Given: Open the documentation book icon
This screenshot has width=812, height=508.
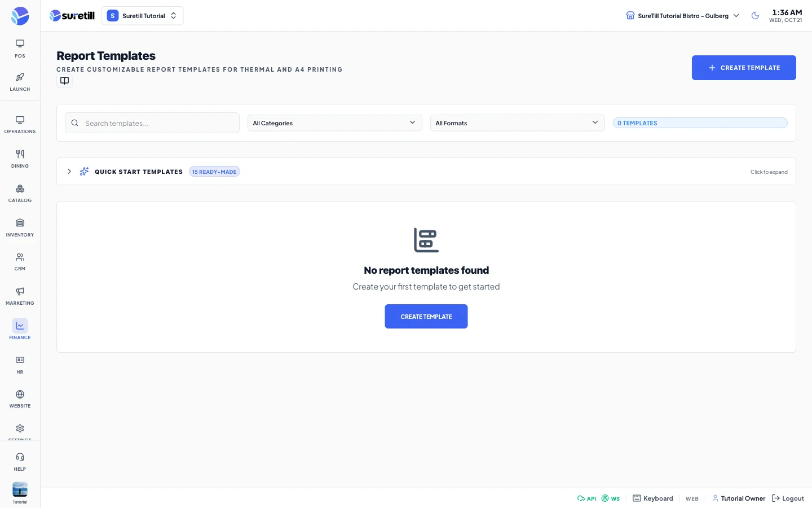Looking at the screenshot, I should (x=65, y=81).
